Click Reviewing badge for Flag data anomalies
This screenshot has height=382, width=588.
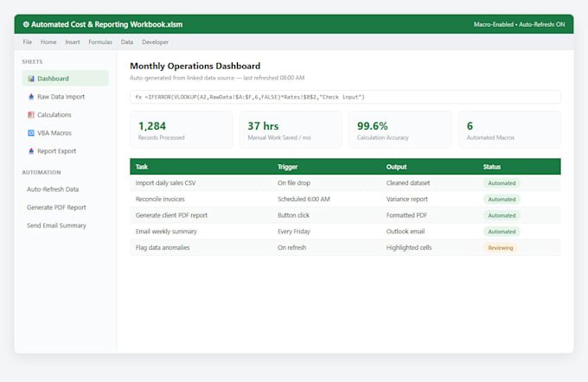click(x=501, y=247)
